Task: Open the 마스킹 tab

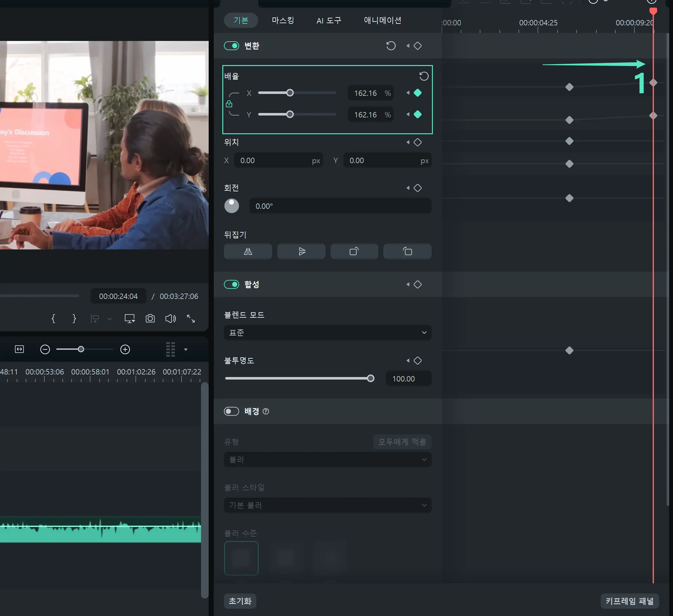Action: coord(283,20)
